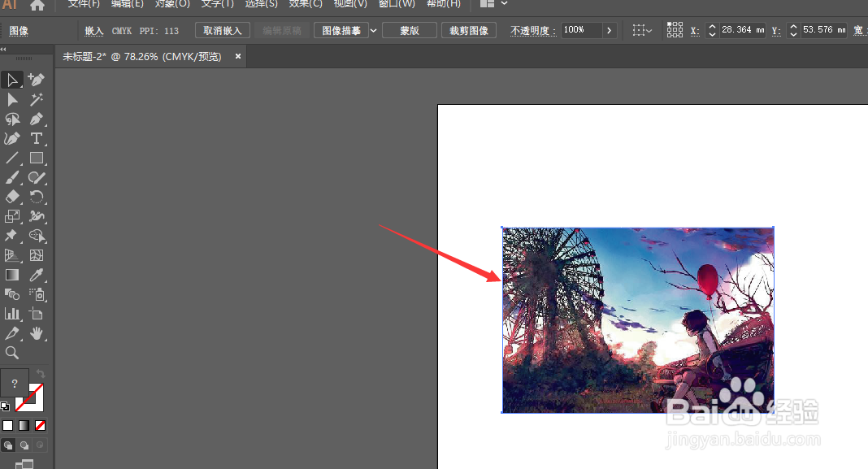The height and width of the screenshot is (469, 868).
Task: Set paint mode to Color
Action: [x=8, y=425]
